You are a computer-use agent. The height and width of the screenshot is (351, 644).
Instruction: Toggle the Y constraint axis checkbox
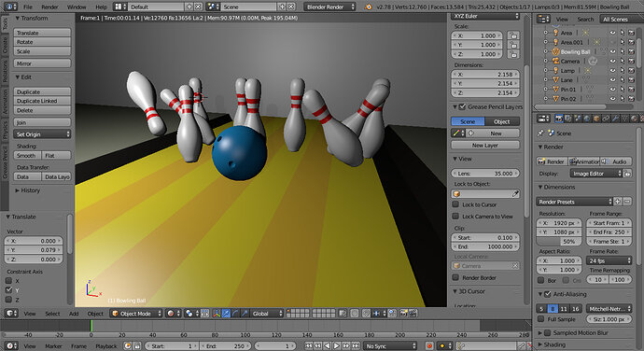coord(8,290)
